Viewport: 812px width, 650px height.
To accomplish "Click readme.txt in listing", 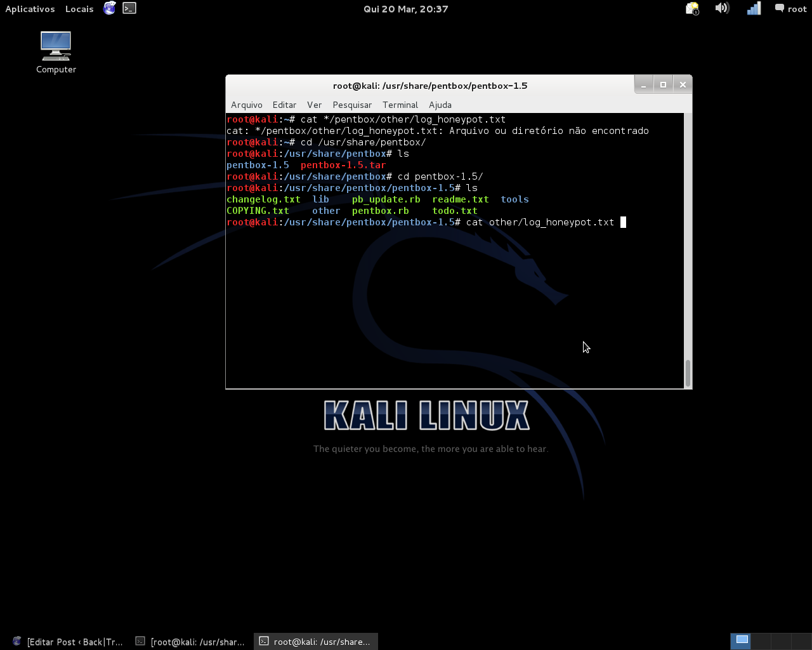I will 461,199.
